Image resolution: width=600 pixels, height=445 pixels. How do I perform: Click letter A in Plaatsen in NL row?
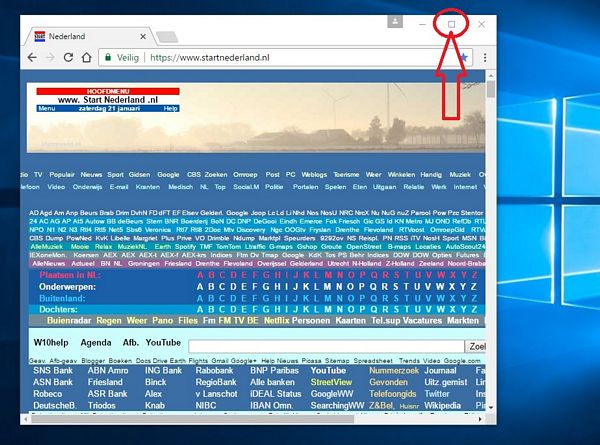(200, 275)
